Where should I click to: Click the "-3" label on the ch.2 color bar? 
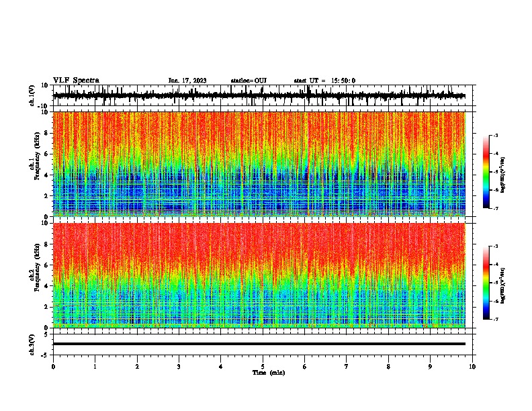click(495, 246)
